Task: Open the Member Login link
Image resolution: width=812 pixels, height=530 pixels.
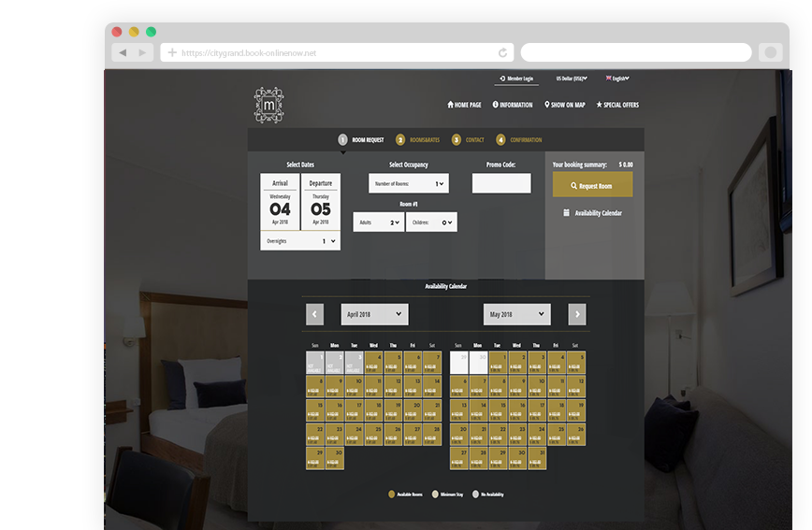Action: coord(516,79)
